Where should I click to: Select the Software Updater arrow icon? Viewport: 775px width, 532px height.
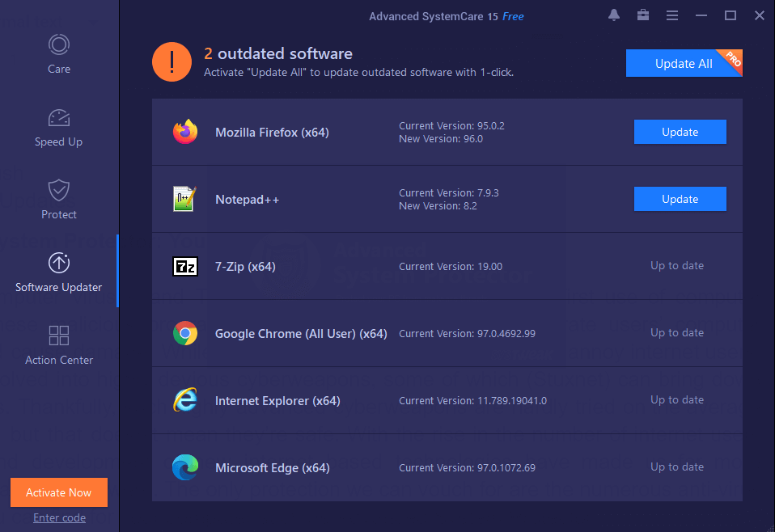tap(59, 263)
